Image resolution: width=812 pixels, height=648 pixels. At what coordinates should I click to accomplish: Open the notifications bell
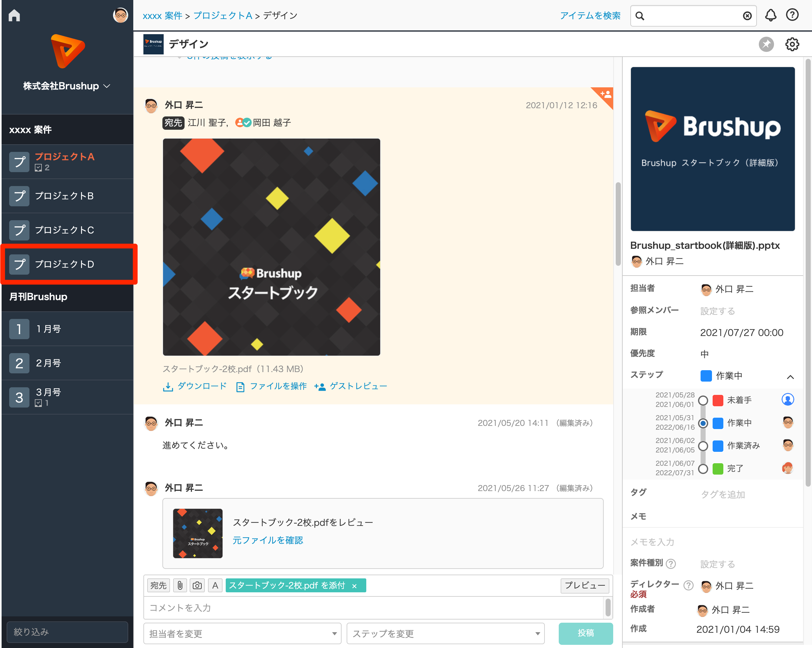pyautogui.click(x=771, y=15)
